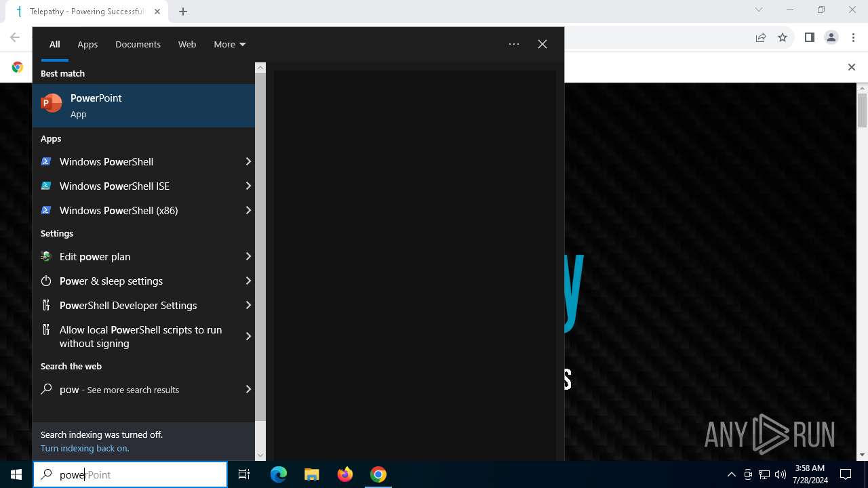
Task: Click the Chrome logo in the infobar
Action: [18, 67]
